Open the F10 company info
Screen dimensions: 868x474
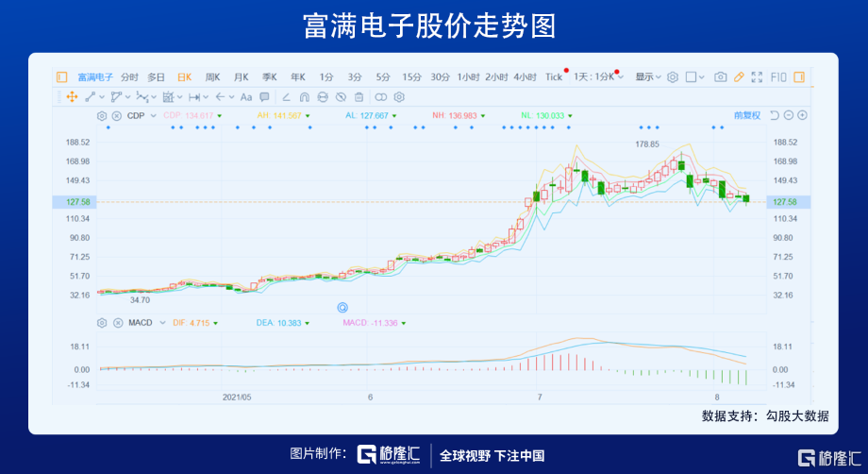pos(778,77)
